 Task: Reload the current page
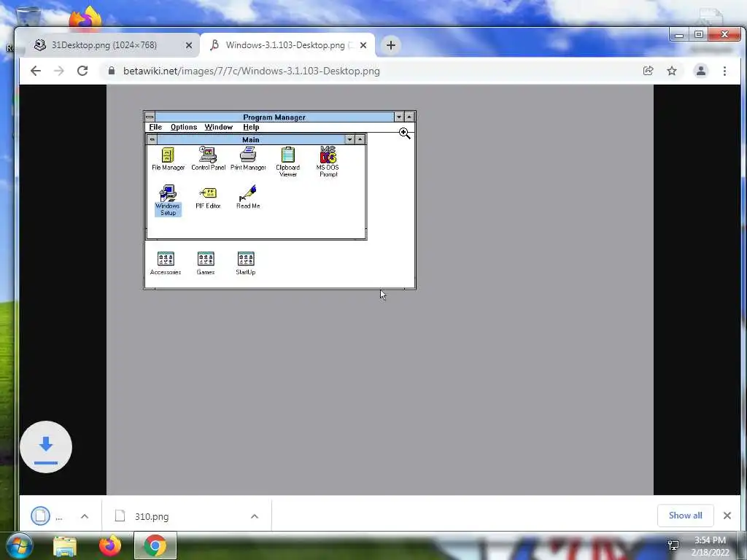point(82,71)
